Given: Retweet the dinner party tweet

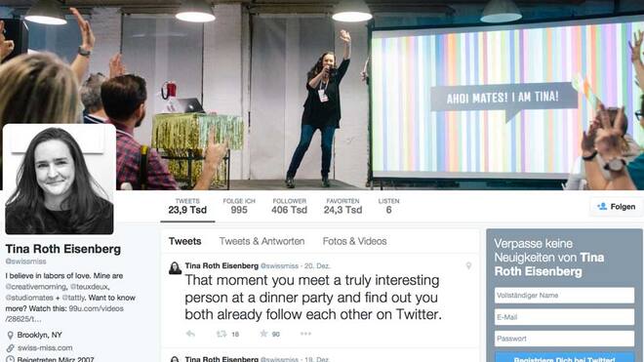Looking at the screenshot, I should pos(221,334).
